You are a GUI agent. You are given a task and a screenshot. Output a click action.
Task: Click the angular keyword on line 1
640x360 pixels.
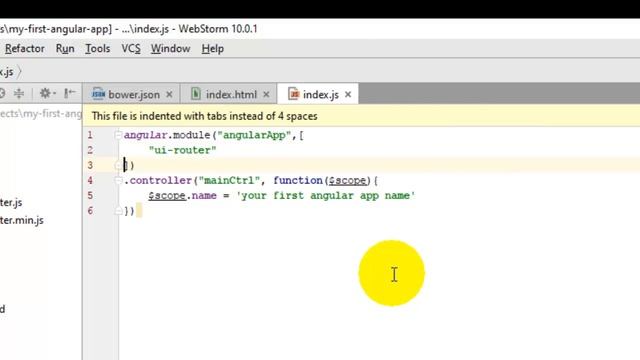click(145, 135)
